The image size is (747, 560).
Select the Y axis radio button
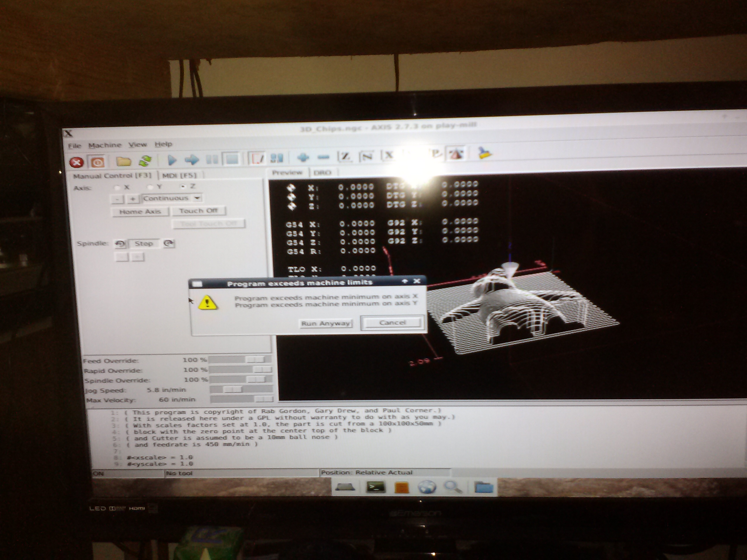click(150, 187)
